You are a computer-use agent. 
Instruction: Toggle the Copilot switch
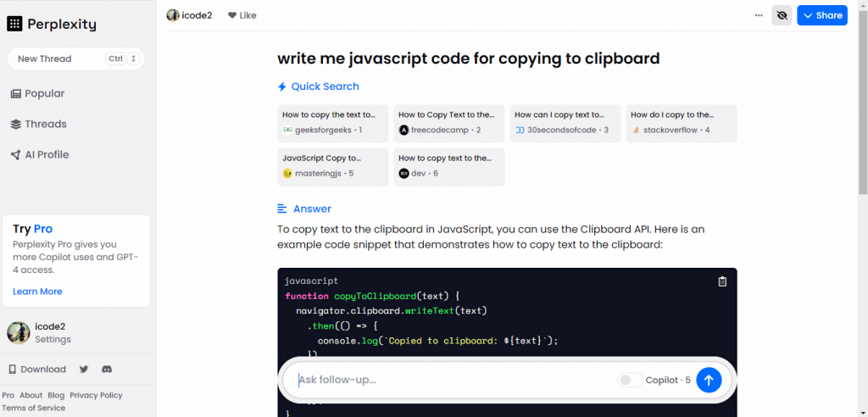click(x=630, y=381)
